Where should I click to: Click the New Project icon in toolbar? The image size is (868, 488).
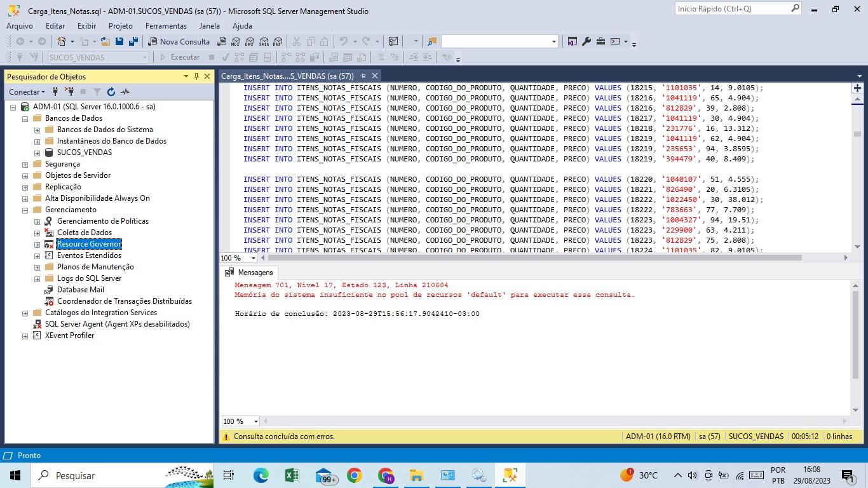click(x=62, y=41)
